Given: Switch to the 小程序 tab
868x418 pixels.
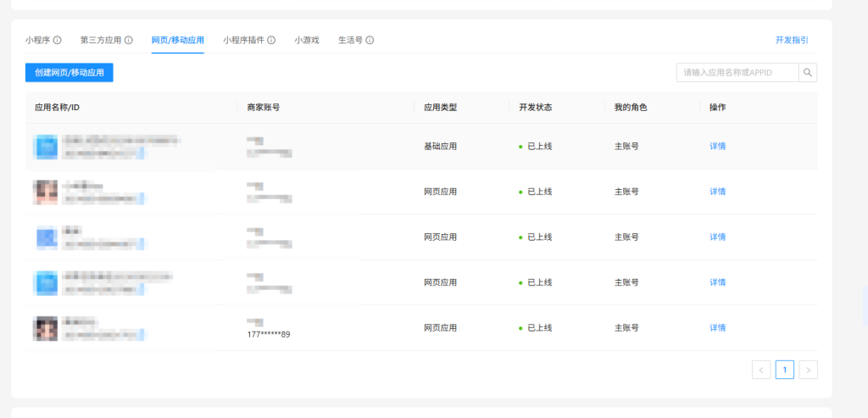Looking at the screenshot, I should tap(37, 40).
